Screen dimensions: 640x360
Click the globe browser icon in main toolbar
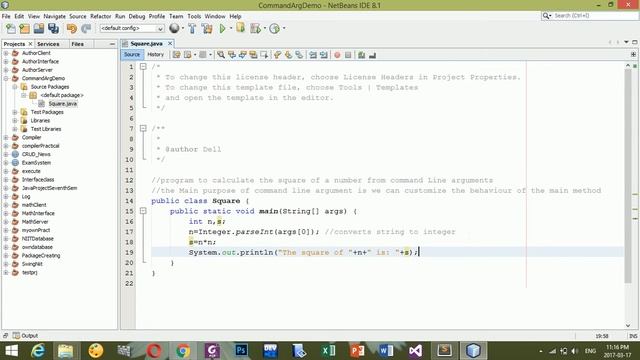point(174,28)
